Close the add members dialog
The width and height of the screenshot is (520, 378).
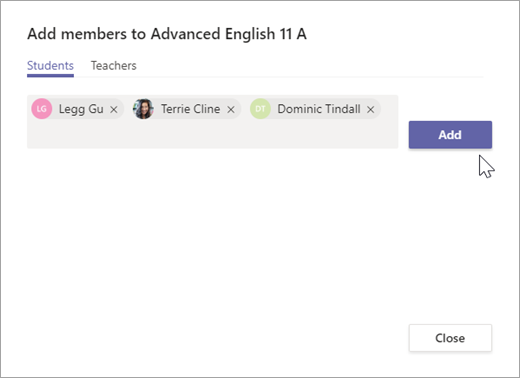tap(450, 338)
